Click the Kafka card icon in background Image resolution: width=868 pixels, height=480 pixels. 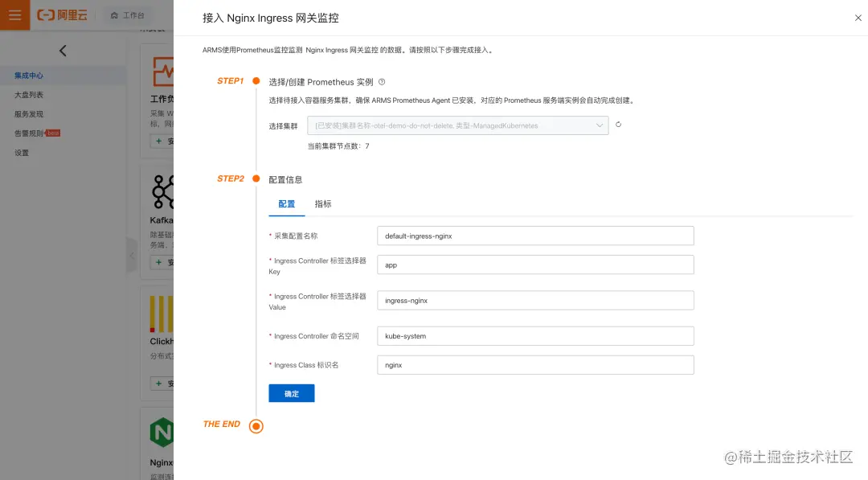pos(162,192)
